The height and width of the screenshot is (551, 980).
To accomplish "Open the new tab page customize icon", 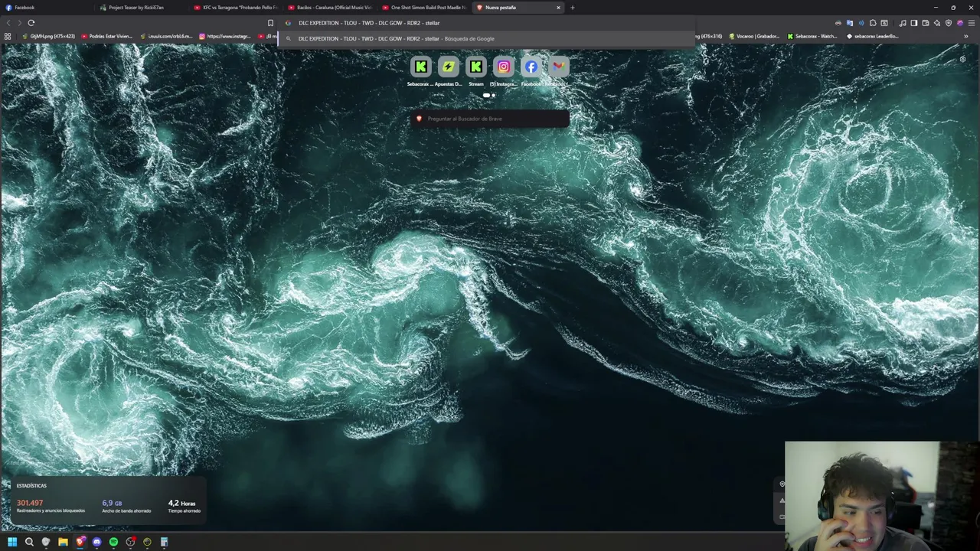I will tap(963, 59).
